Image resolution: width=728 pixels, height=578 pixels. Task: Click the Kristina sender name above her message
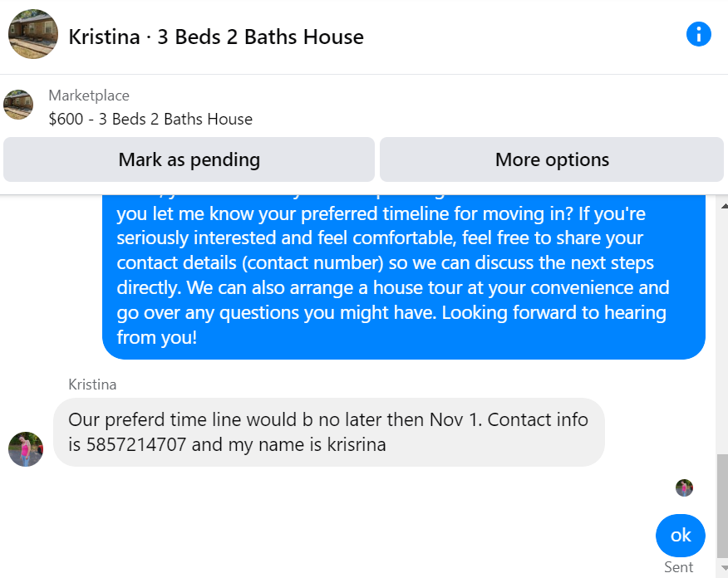pyautogui.click(x=92, y=385)
